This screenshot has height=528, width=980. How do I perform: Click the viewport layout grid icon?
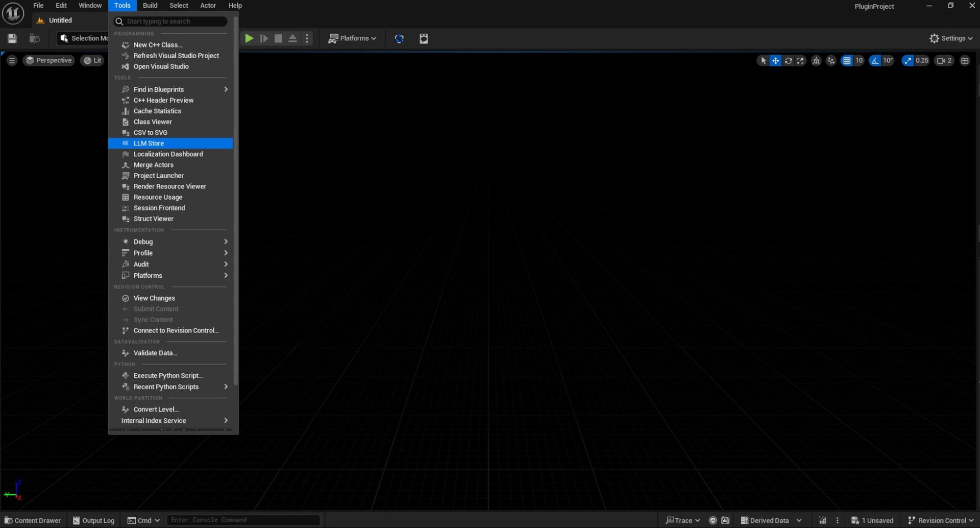click(965, 60)
